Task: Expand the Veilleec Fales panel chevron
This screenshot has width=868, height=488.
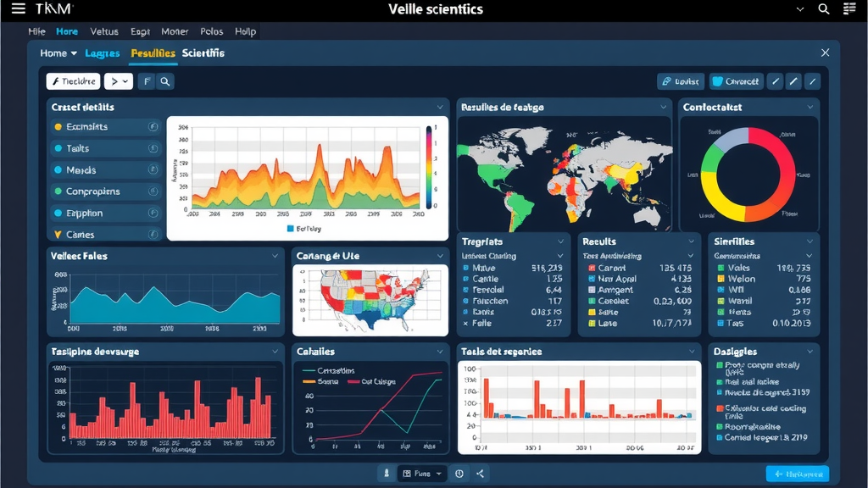Action: [275, 256]
